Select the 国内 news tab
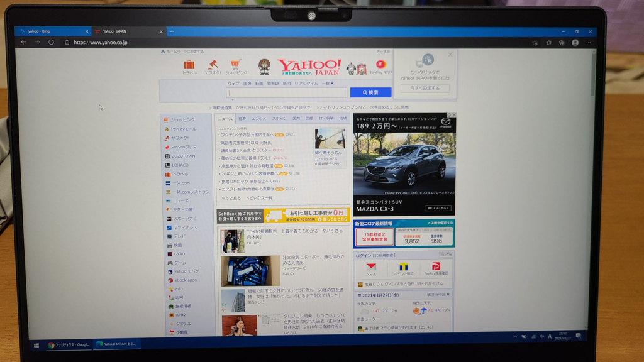Image resolution: width=644 pixels, height=362 pixels. (x=296, y=119)
